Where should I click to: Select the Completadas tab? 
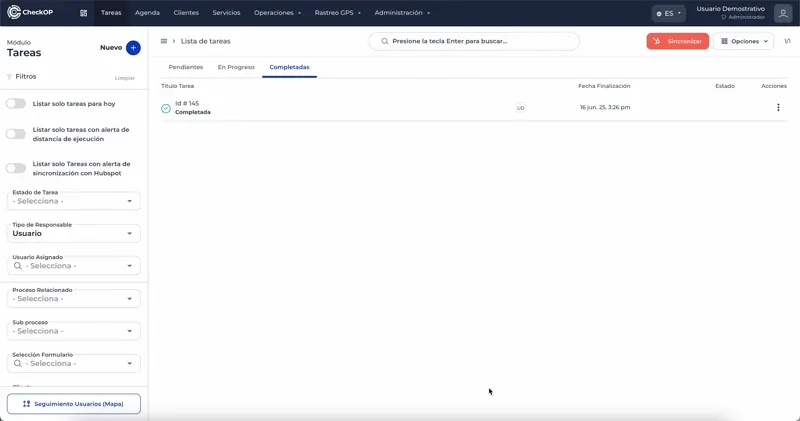[289, 67]
